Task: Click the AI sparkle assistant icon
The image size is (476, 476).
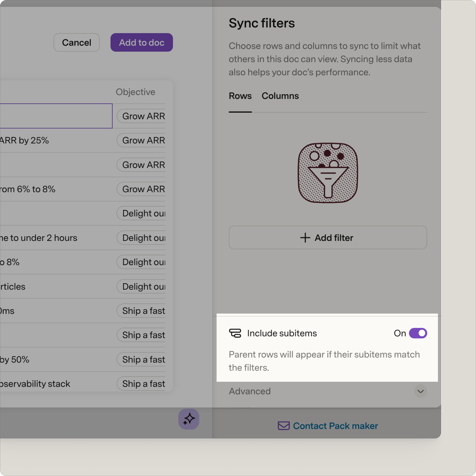Action: [x=189, y=419]
